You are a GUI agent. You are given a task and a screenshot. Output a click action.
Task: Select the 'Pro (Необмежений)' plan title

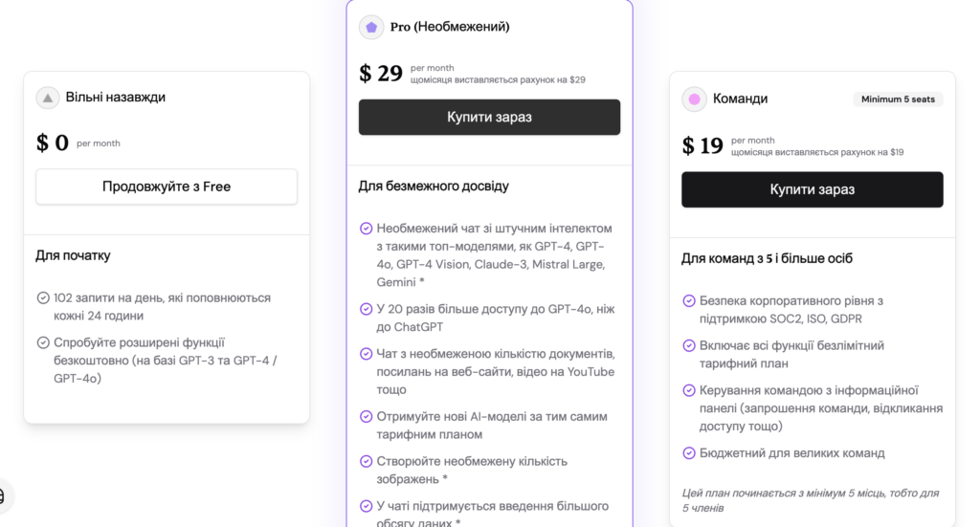pos(450,27)
